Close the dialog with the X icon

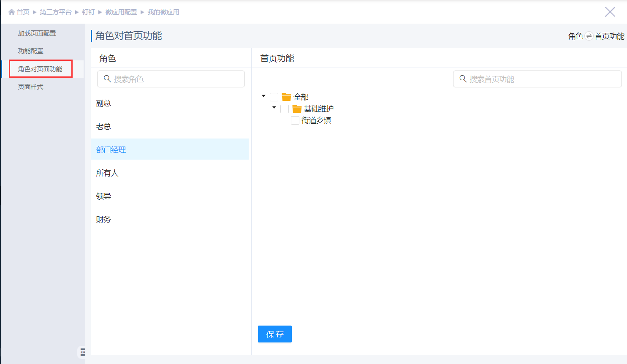tap(610, 12)
